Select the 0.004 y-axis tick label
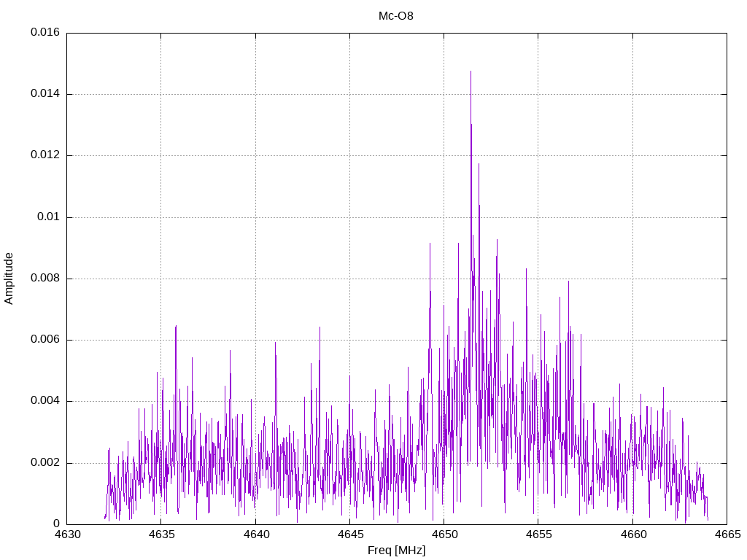Screen dimensions: 747x560 click(x=45, y=401)
